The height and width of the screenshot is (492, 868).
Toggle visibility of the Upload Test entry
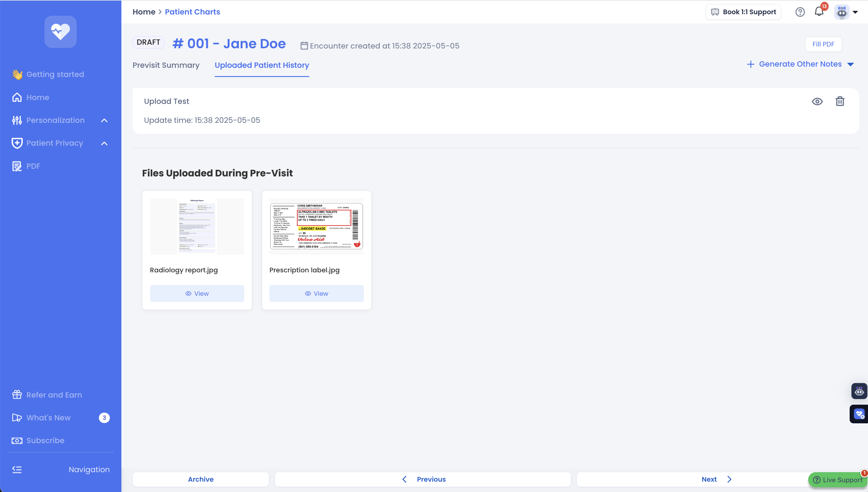click(x=817, y=101)
